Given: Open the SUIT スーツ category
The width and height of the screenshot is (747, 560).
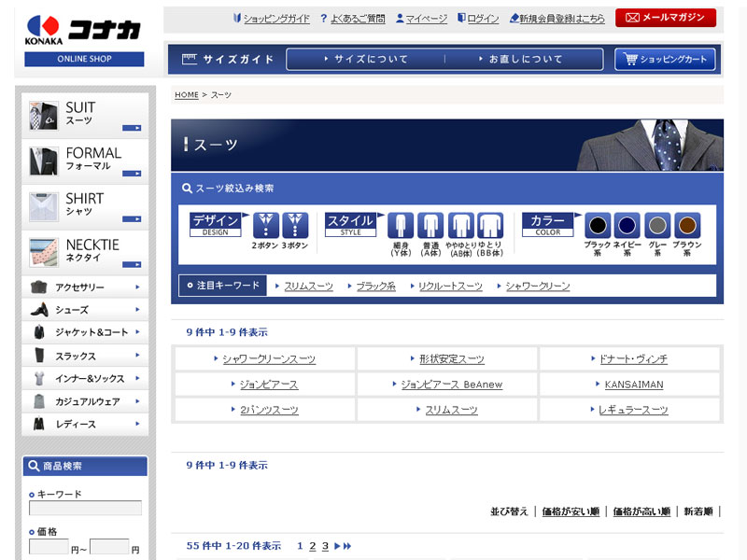Looking at the screenshot, I should tap(85, 116).
